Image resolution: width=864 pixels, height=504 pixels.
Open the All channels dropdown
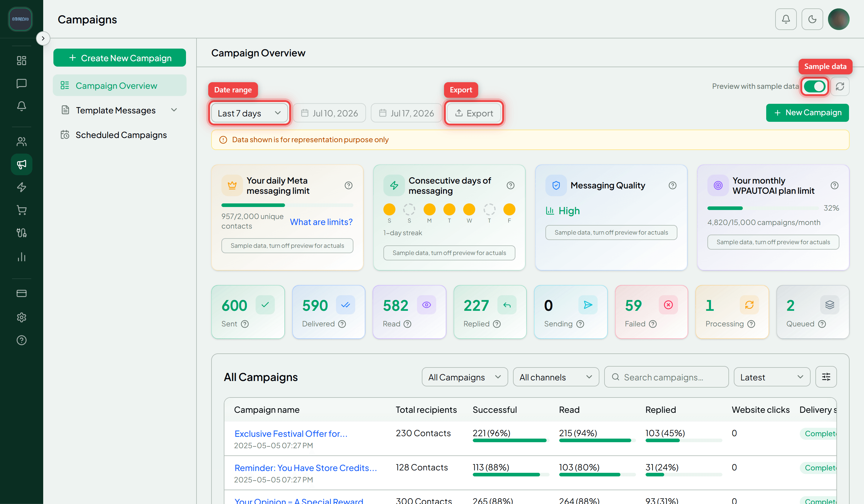(556, 377)
